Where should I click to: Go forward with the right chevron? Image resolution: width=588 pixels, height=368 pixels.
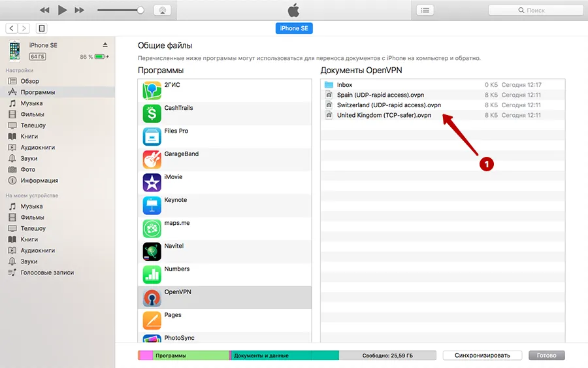pos(24,28)
